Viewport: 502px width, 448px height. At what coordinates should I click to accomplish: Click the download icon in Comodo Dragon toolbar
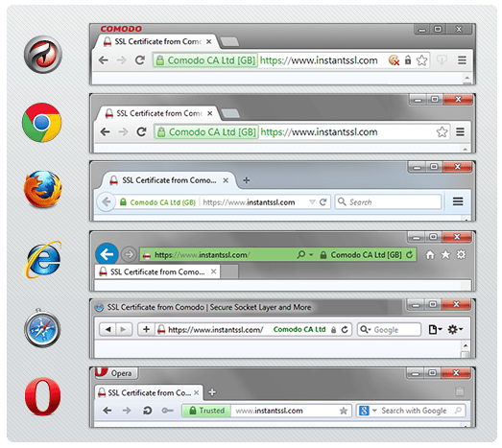click(442, 60)
